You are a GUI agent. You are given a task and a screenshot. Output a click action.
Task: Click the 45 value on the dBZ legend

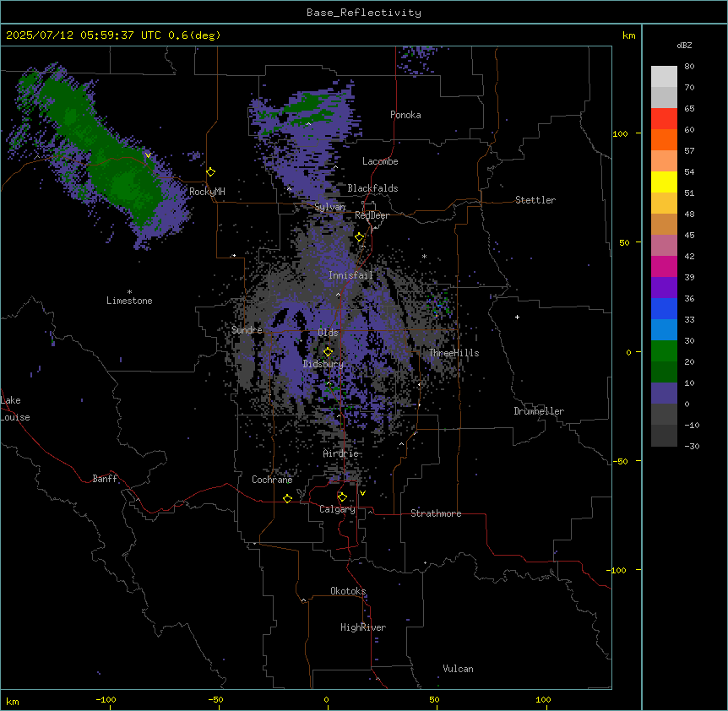pyautogui.click(x=689, y=236)
